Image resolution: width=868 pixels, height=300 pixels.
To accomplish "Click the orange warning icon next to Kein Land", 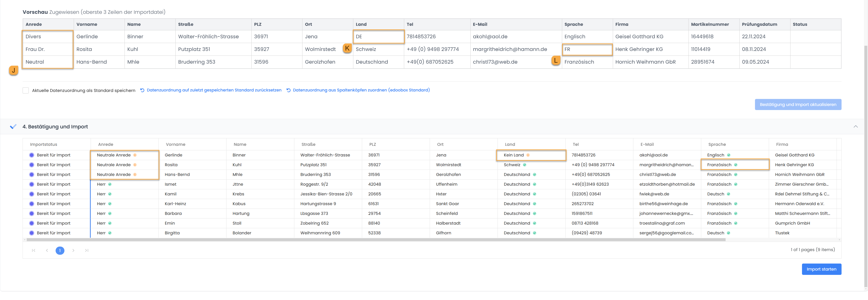I will pyautogui.click(x=528, y=155).
